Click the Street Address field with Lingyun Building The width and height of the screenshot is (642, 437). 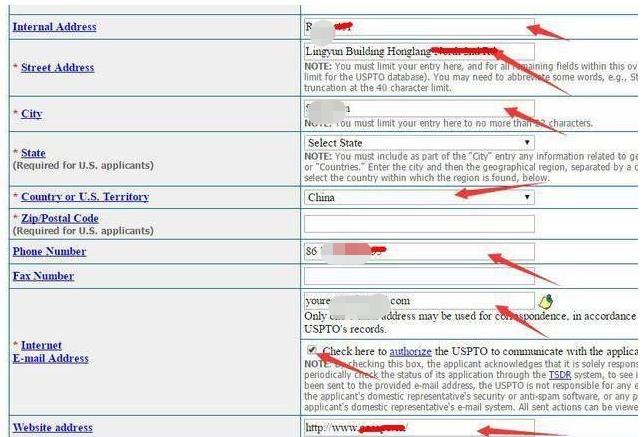419,51
